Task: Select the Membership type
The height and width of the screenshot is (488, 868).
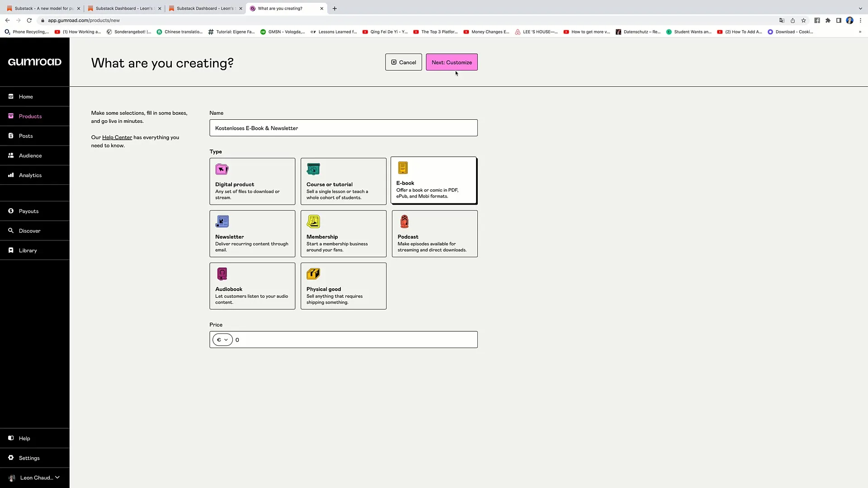Action: 344,234
